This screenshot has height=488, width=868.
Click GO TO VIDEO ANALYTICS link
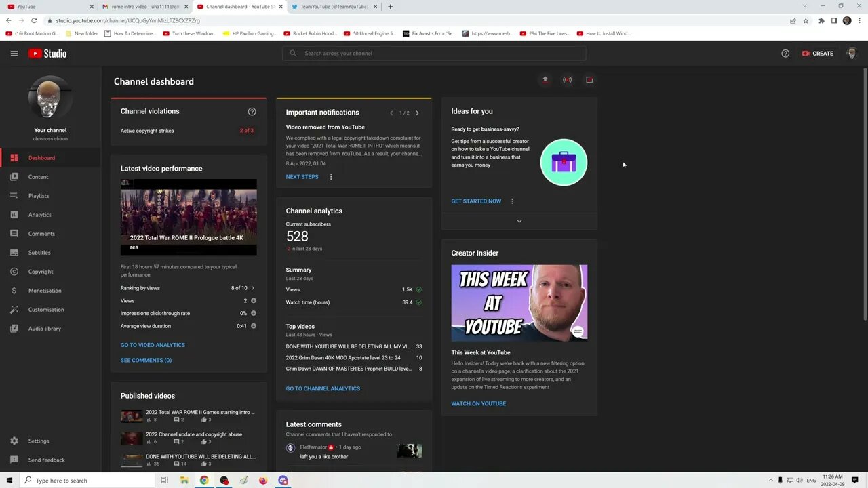tap(153, 345)
